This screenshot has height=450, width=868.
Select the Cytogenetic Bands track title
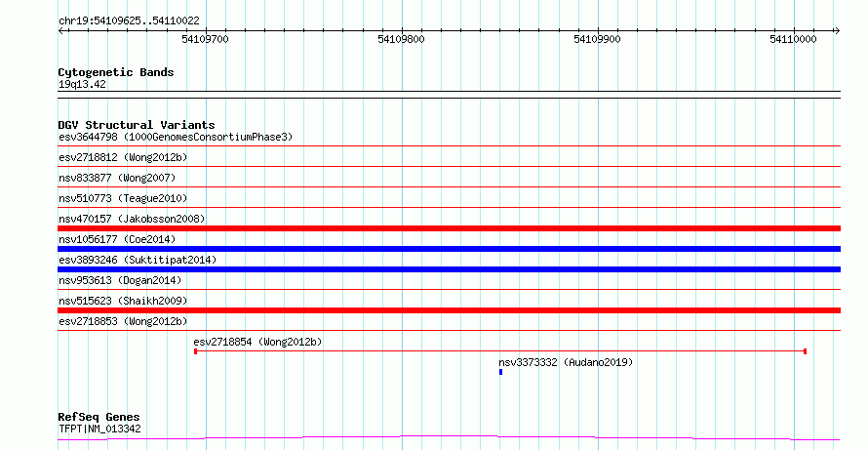116,72
